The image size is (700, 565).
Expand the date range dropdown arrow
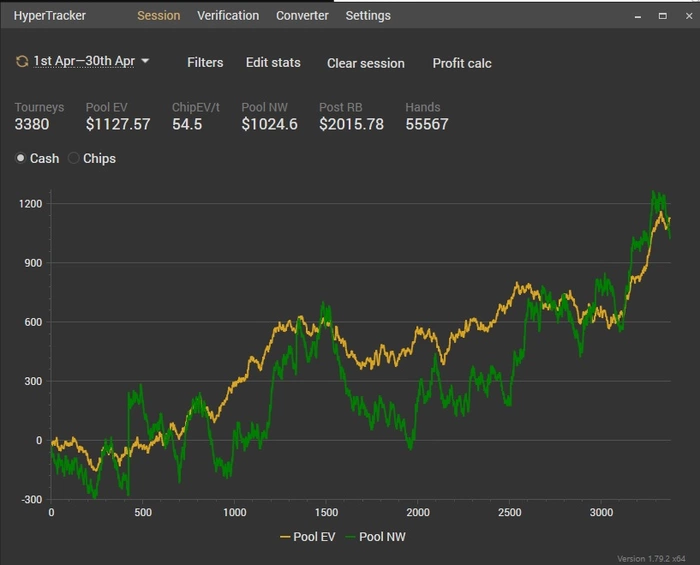coord(146,61)
